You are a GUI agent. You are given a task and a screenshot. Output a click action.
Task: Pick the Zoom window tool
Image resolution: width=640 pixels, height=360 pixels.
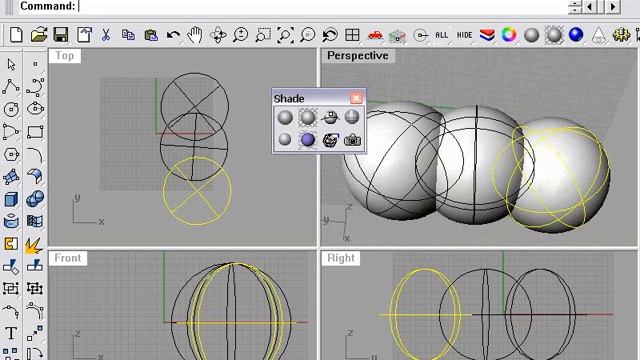263,35
